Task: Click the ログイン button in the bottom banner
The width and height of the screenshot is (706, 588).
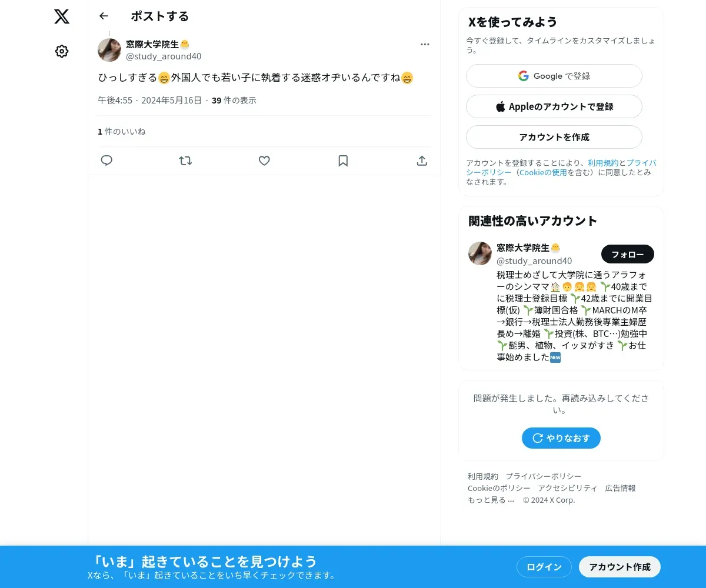Action: point(544,567)
